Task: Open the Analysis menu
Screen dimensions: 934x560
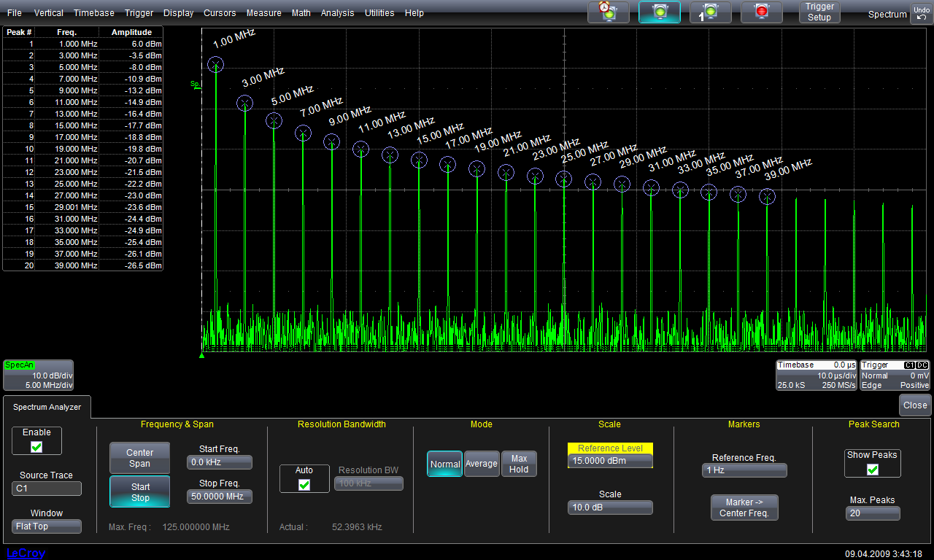Action: [337, 13]
